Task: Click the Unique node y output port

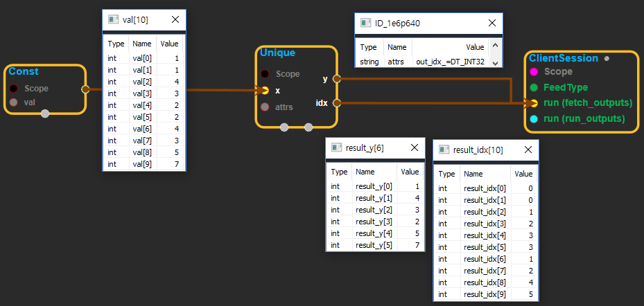Action: (x=337, y=78)
